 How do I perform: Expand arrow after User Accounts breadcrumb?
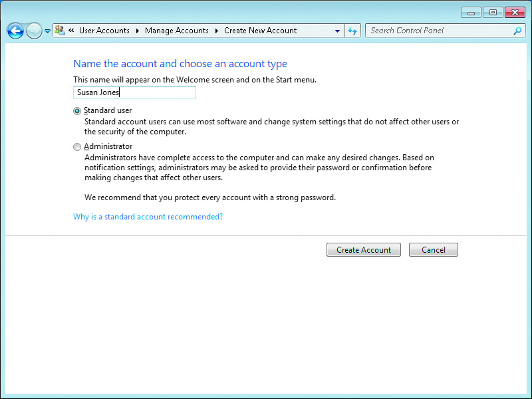138,31
